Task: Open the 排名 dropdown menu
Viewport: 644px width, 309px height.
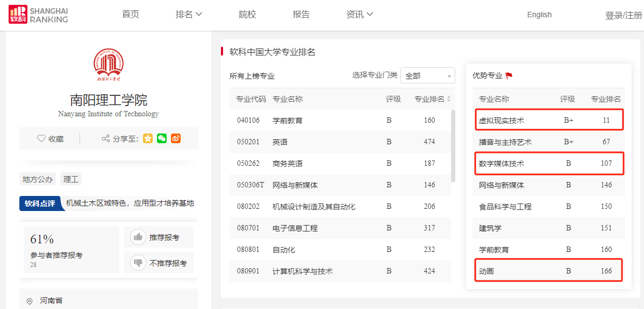Action: 189,15
